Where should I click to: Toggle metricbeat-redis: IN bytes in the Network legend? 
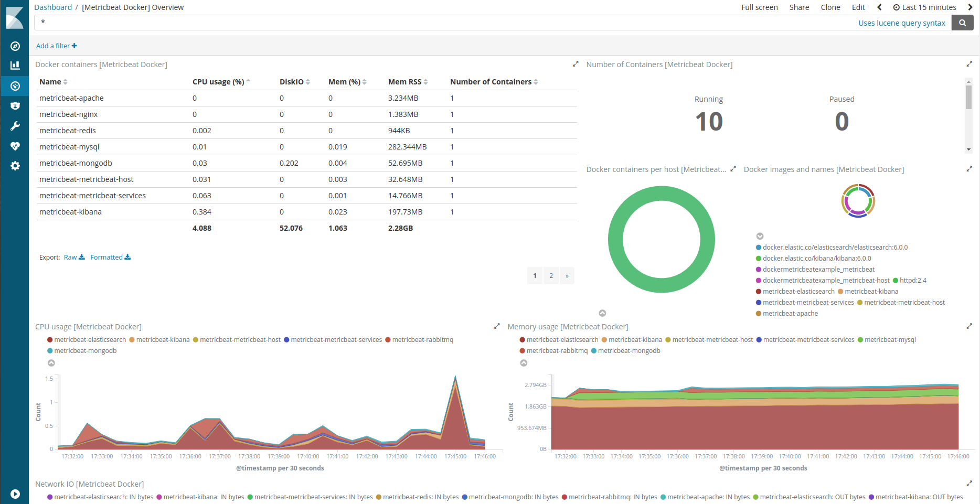(x=417, y=497)
